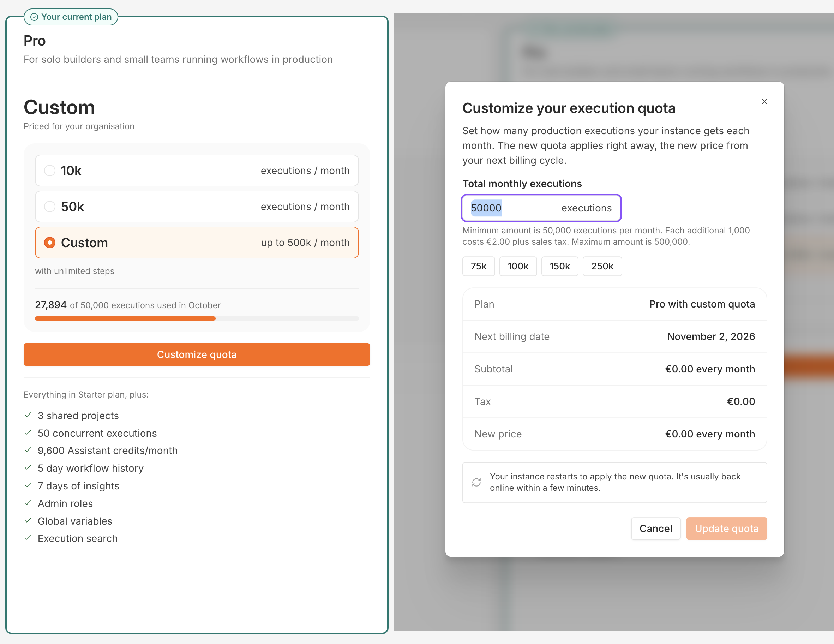This screenshot has width=834, height=644.
Task: Click into the Total monthly executions field
Action: coord(541,208)
